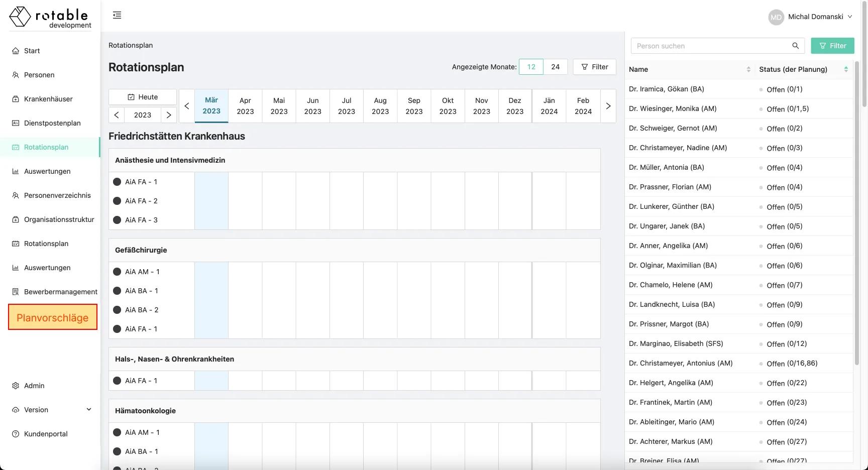Open Personenverzeichnis menu item
This screenshot has height=470, width=868.
point(57,195)
